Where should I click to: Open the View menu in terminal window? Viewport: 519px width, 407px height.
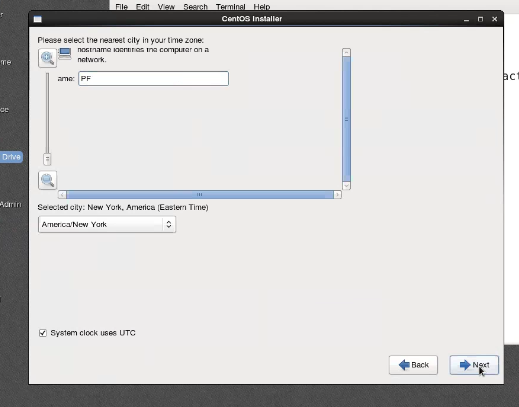[x=166, y=7]
